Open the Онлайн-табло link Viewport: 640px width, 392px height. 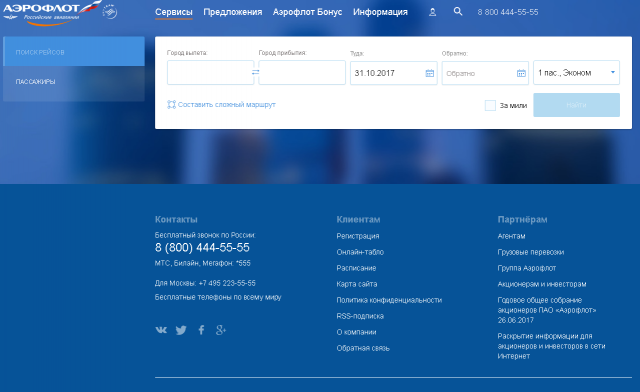360,252
